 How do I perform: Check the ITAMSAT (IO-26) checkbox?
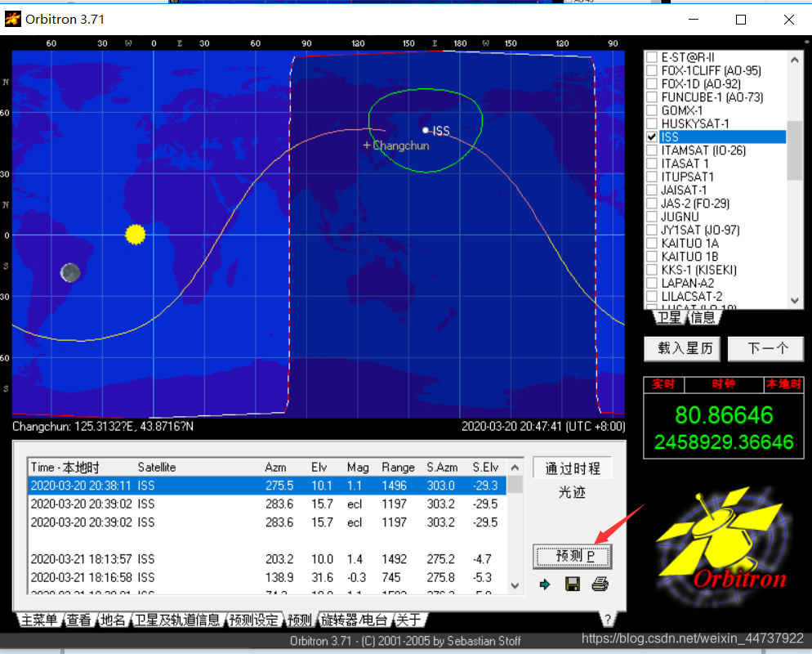click(x=652, y=150)
